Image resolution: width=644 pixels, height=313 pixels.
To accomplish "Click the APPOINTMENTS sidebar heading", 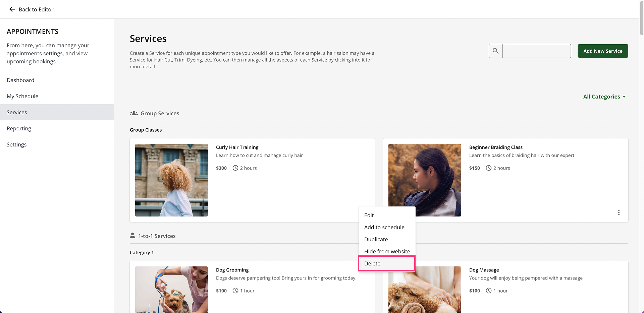I will (x=33, y=32).
